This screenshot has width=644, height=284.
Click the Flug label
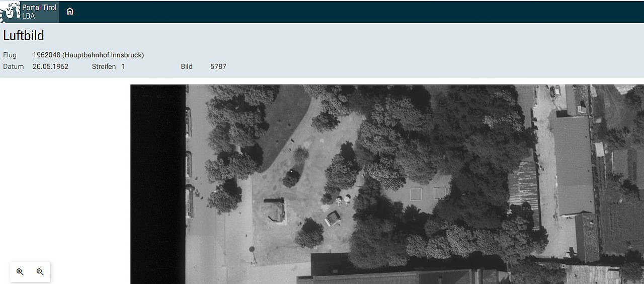(x=10, y=55)
